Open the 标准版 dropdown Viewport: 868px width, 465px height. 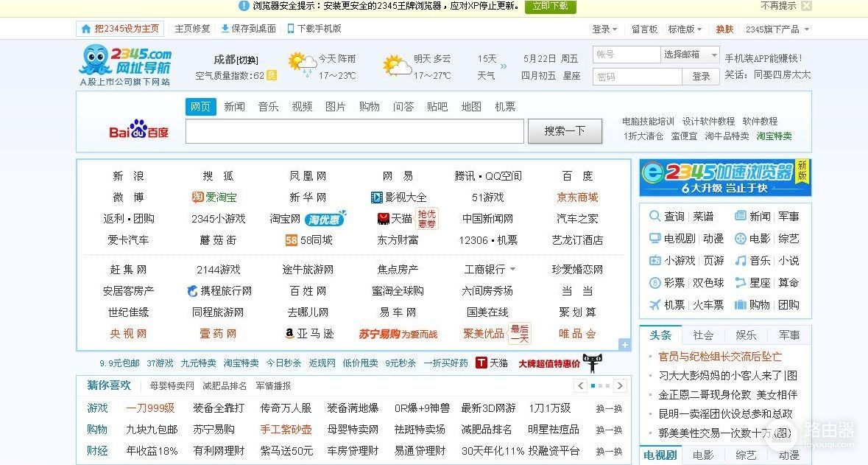point(685,29)
